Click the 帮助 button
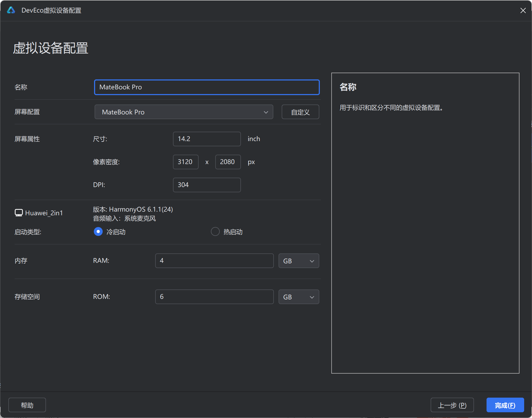This screenshot has height=418, width=532. coord(27,405)
